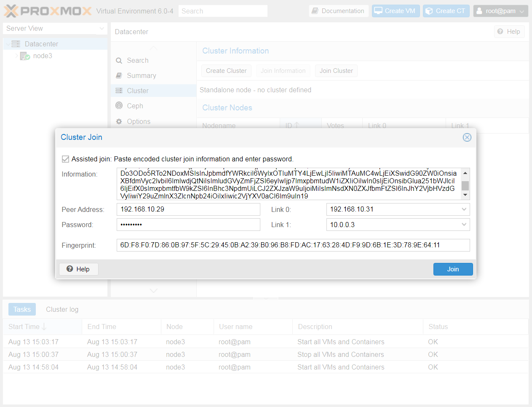Click Create VM button
The image size is (532, 407).
[x=396, y=11]
